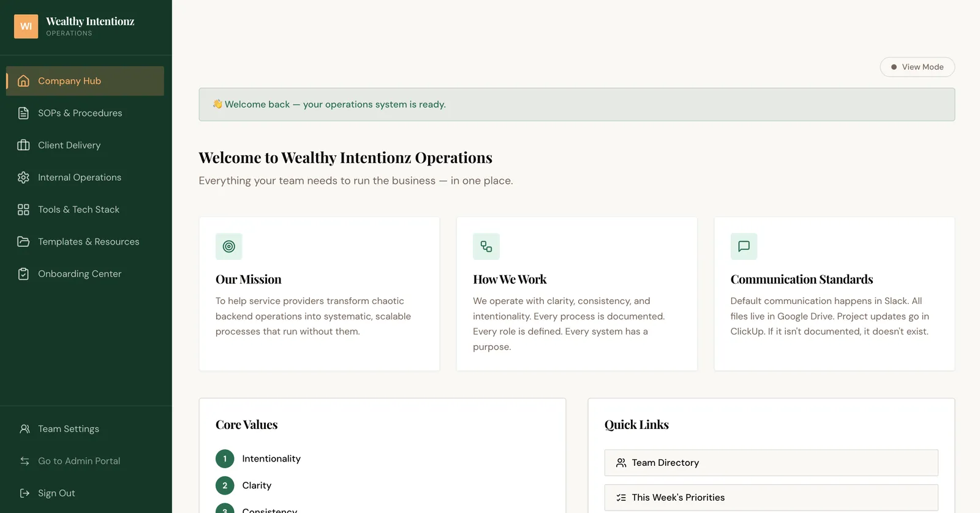Click the Onboarding Center clipboard icon

click(x=23, y=274)
